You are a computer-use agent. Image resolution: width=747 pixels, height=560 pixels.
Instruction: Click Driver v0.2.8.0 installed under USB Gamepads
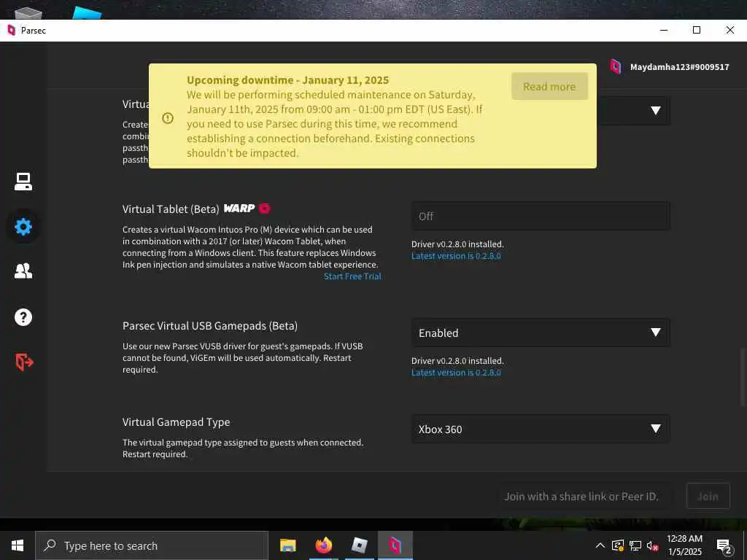point(457,360)
